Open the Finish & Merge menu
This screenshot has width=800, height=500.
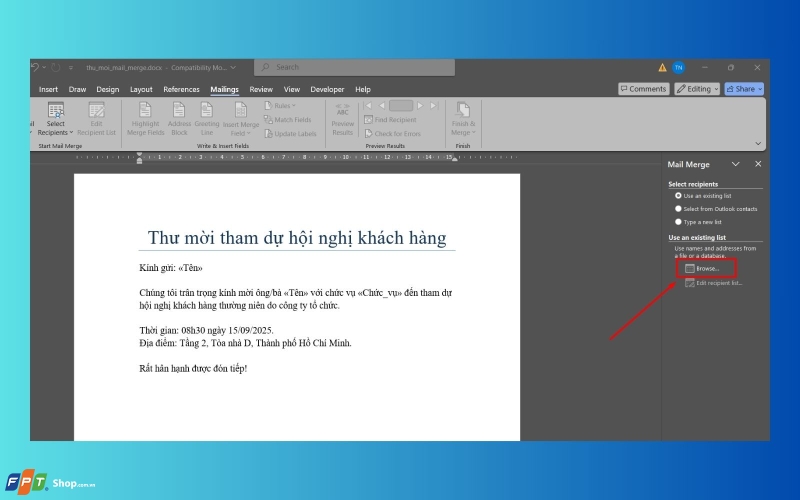pyautogui.click(x=463, y=119)
